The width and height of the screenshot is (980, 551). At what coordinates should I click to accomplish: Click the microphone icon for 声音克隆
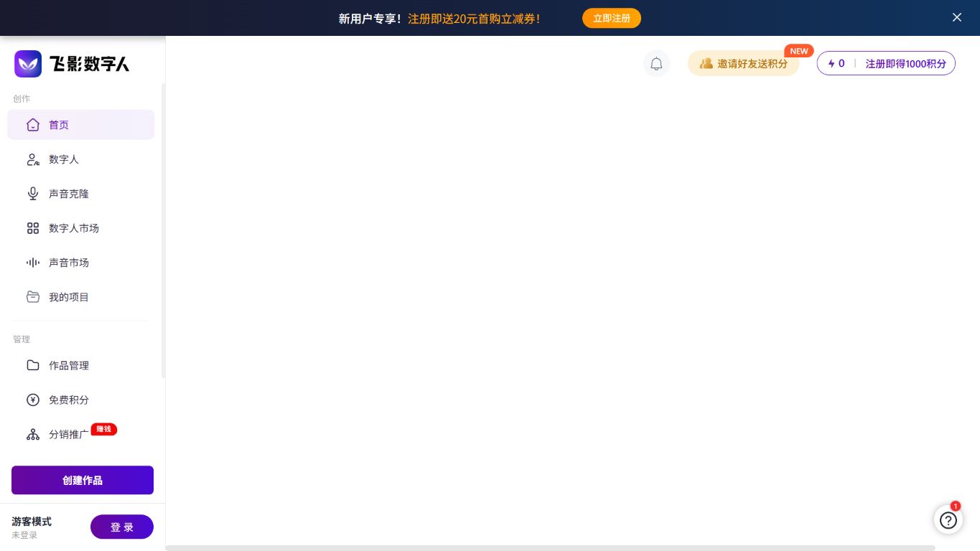33,194
